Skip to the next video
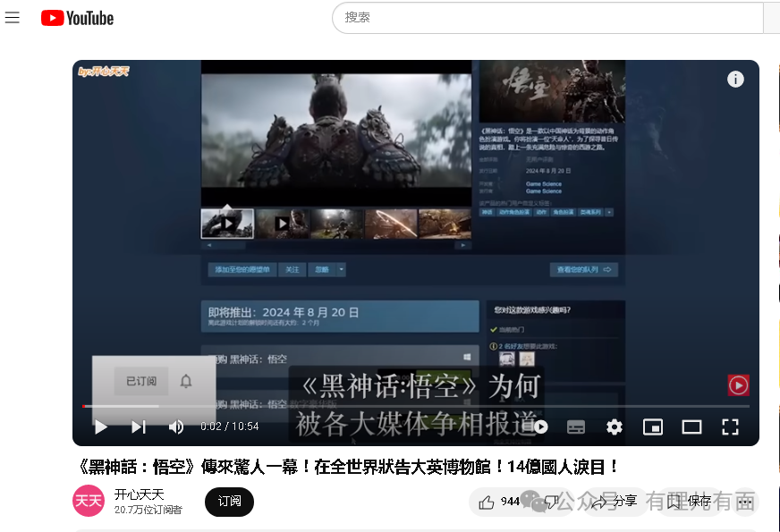 (139, 427)
